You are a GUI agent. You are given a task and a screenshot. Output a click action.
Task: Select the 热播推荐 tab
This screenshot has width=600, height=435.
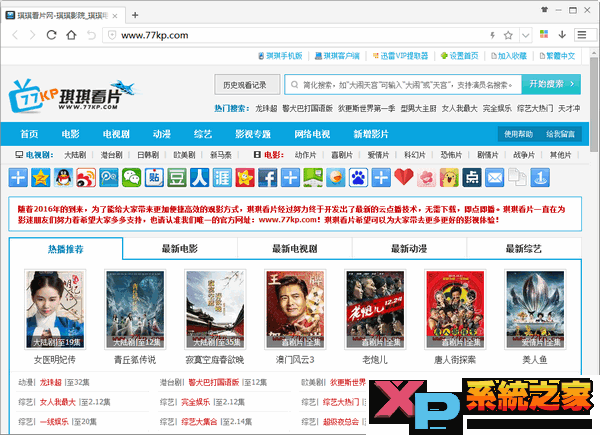[x=66, y=249]
